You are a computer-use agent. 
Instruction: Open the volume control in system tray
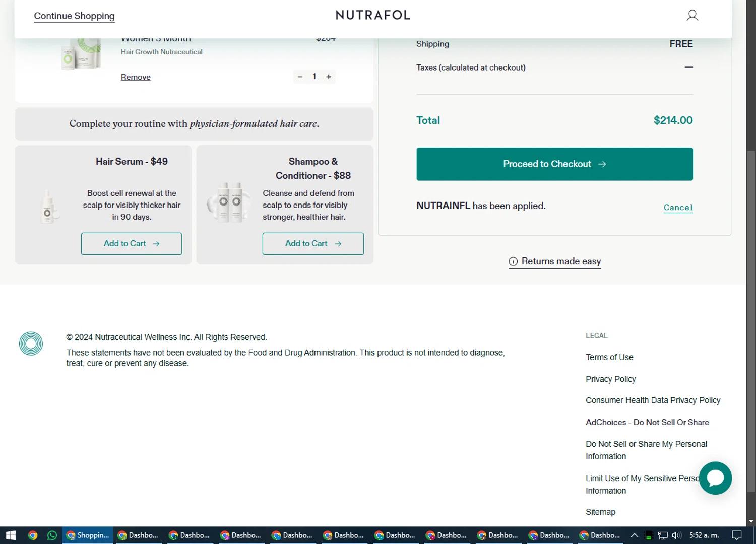[x=676, y=535]
